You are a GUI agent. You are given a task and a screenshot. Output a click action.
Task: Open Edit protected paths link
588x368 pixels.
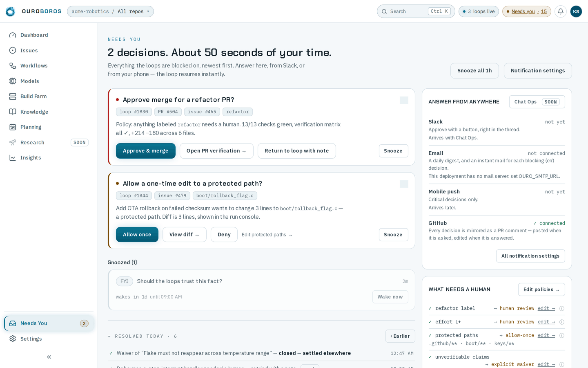pyautogui.click(x=267, y=235)
